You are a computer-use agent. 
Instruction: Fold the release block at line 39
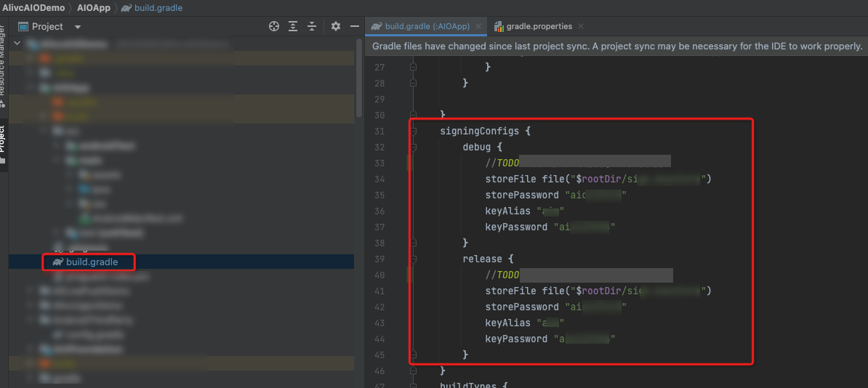click(414, 259)
